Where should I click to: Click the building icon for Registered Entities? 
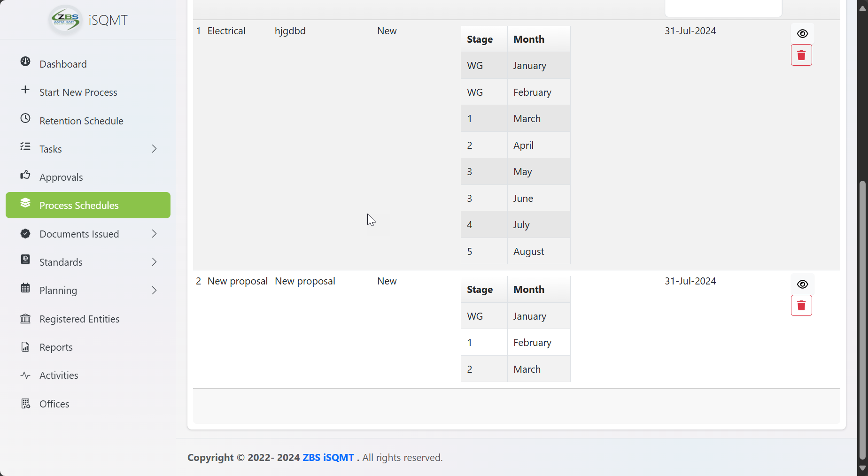coord(25,319)
